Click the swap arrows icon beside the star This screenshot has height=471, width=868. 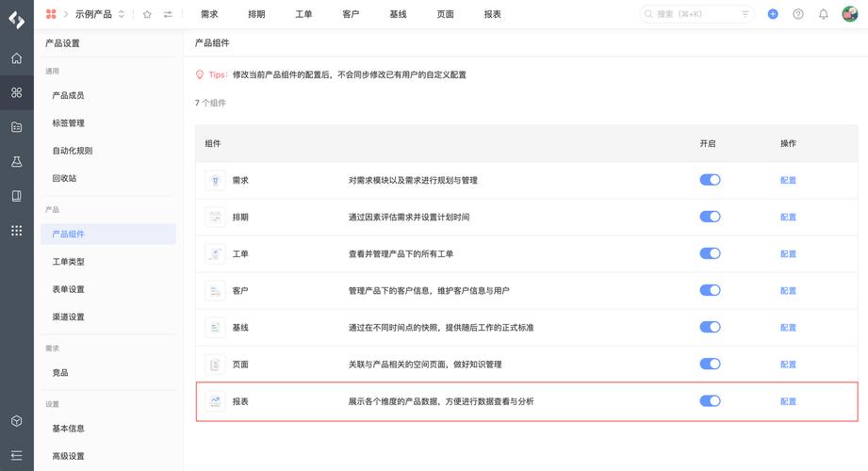(168, 14)
